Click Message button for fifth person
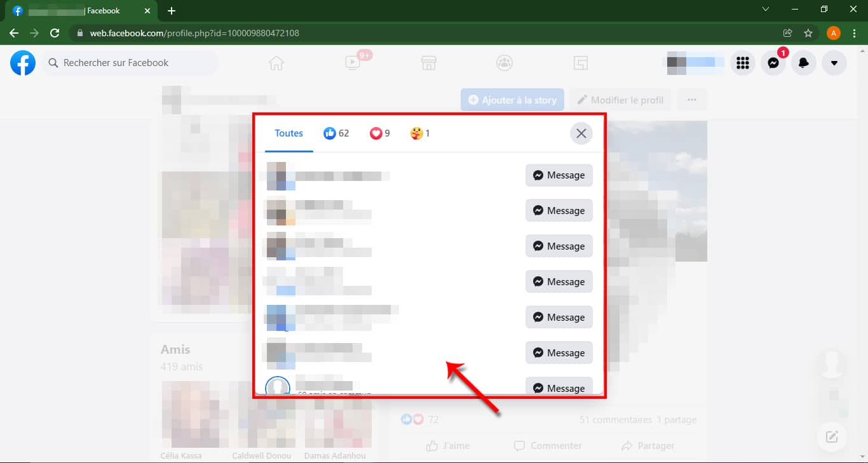Screen dimensions: 868x463 click(x=559, y=318)
